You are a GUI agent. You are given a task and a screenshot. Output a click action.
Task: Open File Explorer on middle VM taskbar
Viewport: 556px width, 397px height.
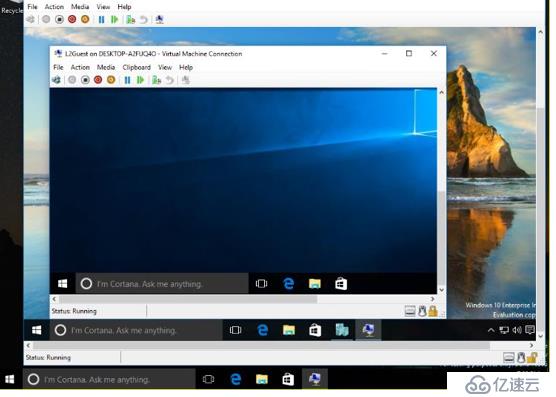289,330
